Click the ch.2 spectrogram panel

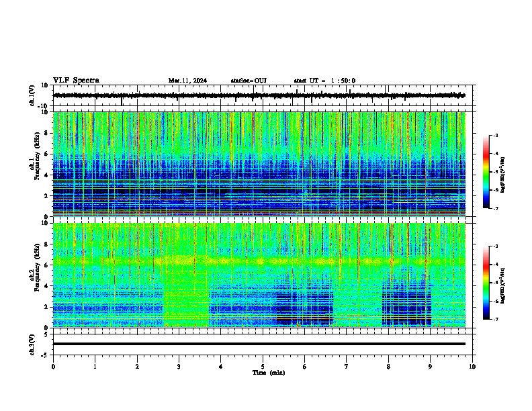259,275
